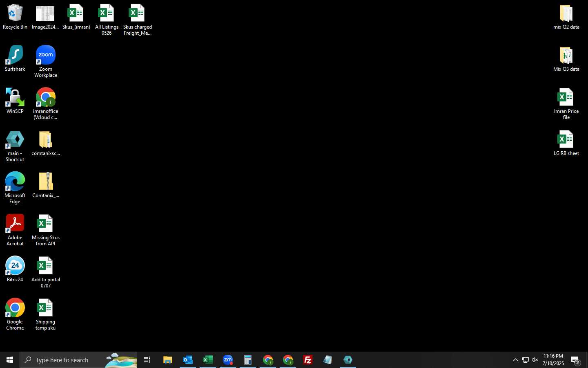Select the Adobe Acrobat shortcut
This screenshot has width=588, height=368.
click(15, 230)
